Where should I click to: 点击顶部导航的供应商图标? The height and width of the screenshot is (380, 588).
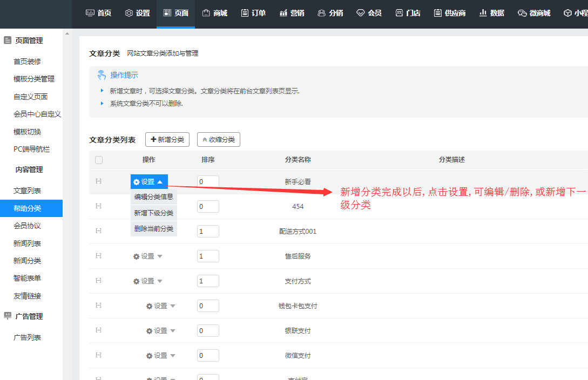click(437, 12)
